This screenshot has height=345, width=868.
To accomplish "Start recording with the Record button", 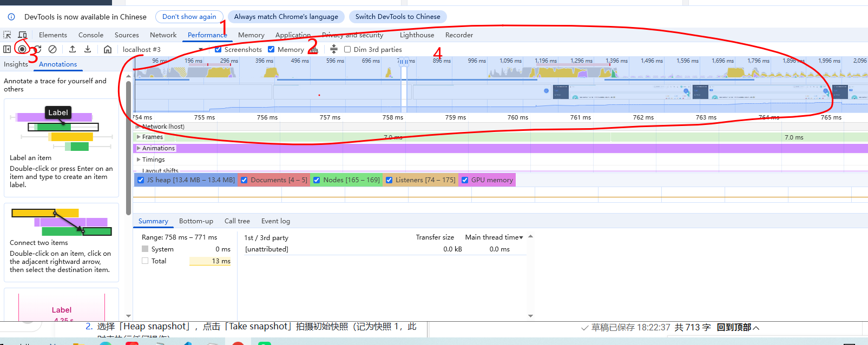I will click(22, 49).
